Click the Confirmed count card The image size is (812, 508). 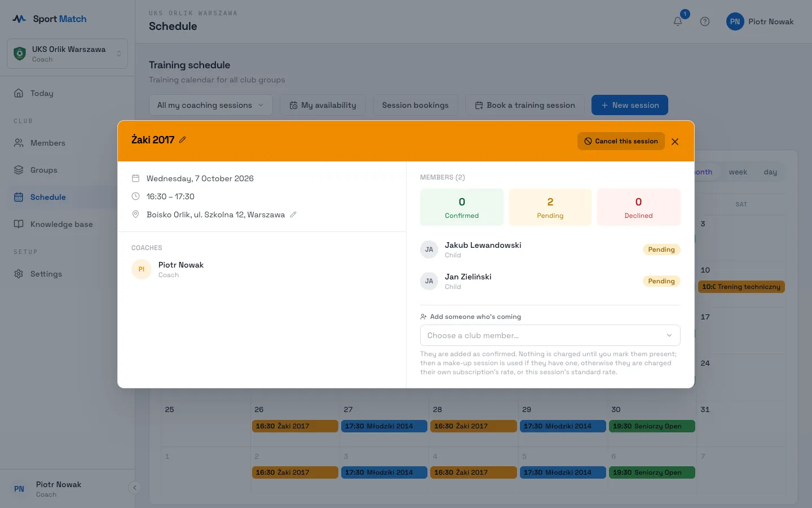(462, 207)
